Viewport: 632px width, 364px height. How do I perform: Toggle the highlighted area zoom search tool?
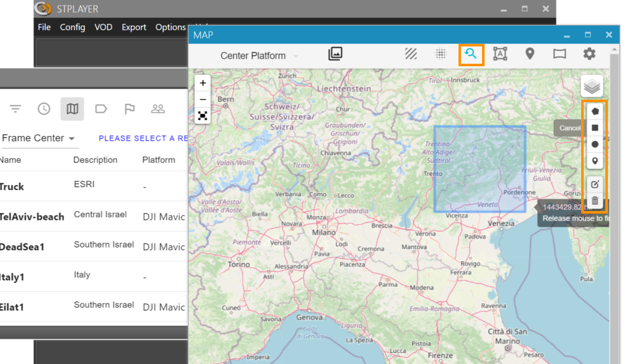click(x=472, y=54)
